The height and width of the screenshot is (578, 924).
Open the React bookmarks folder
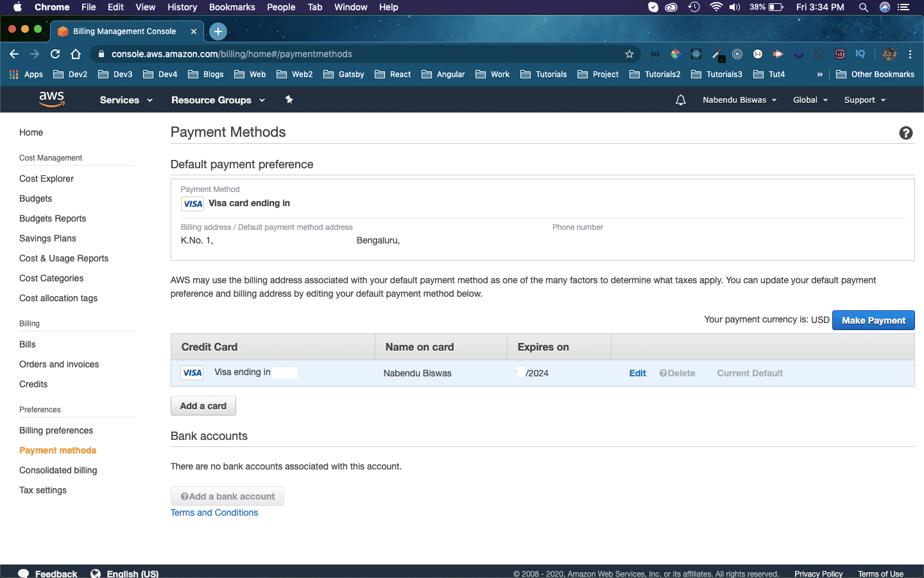click(393, 74)
